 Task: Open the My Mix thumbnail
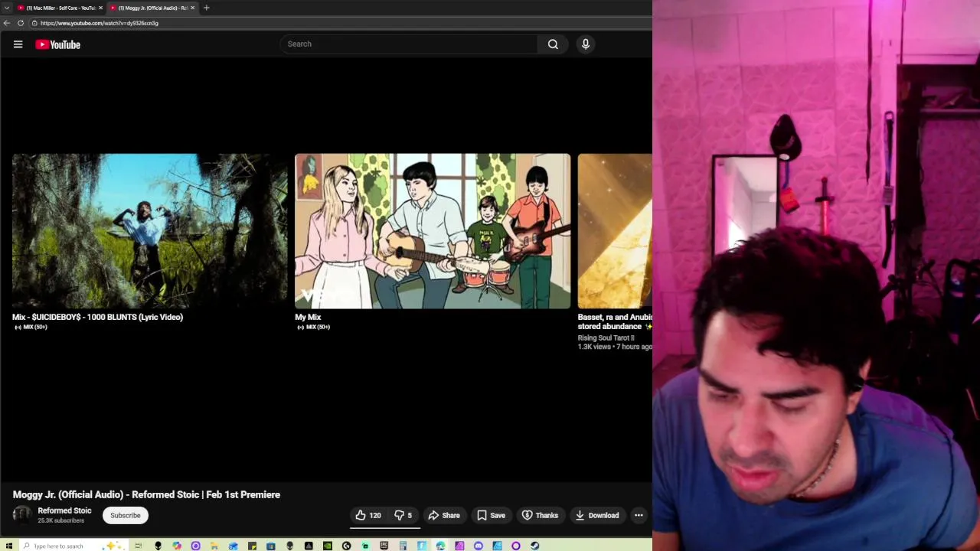tap(433, 231)
